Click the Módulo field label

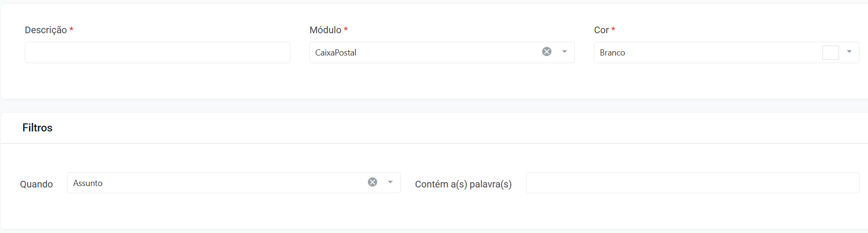point(325,30)
